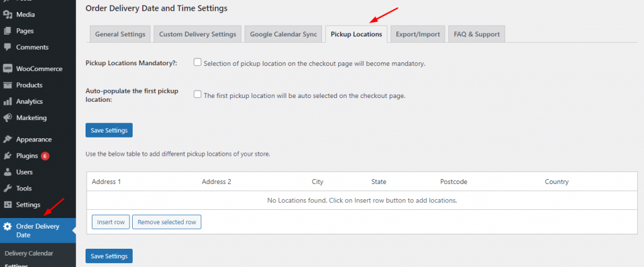Click the City column header
This screenshot has height=267, width=644.
[318, 182]
